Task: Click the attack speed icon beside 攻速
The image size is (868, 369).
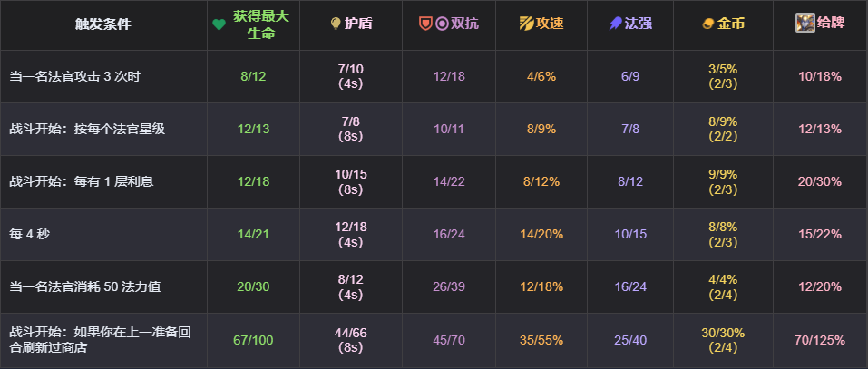Action: coord(526,24)
